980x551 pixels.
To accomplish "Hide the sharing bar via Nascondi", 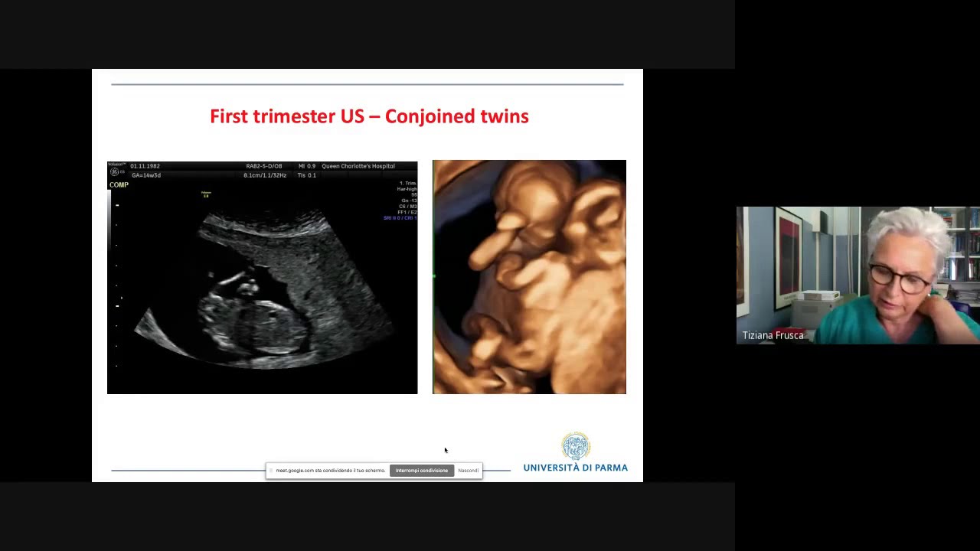I will tap(468, 471).
